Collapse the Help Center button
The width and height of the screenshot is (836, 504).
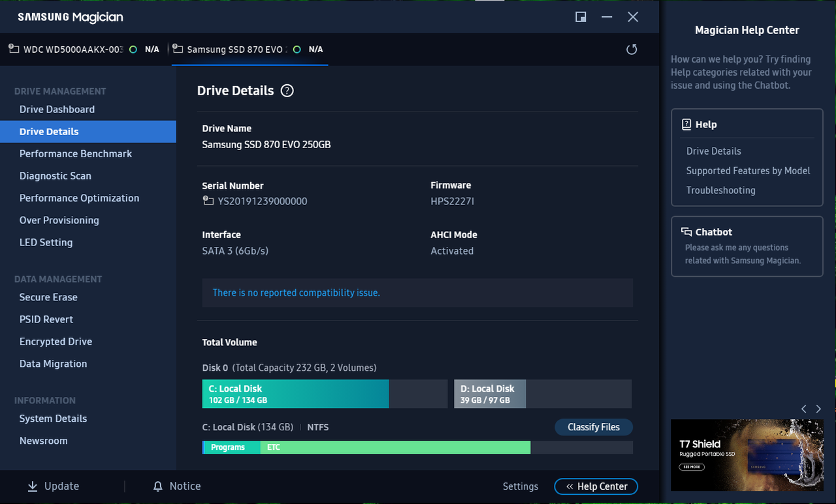point(596,486)
